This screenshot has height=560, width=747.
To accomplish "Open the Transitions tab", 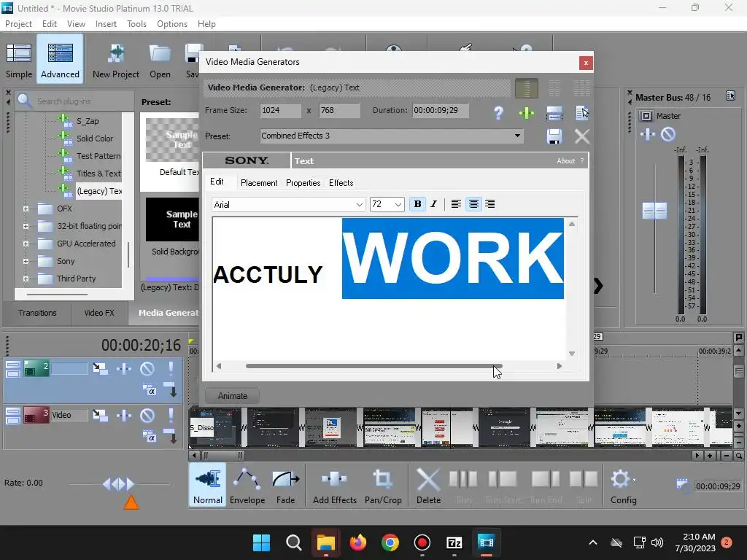I will pyautogui.click(x=37, y=313).
